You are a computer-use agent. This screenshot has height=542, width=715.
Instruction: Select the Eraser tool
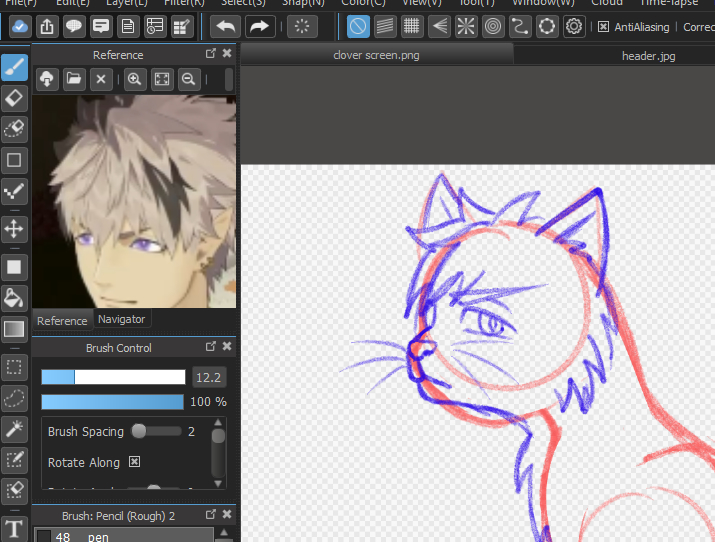pos(14,97)
